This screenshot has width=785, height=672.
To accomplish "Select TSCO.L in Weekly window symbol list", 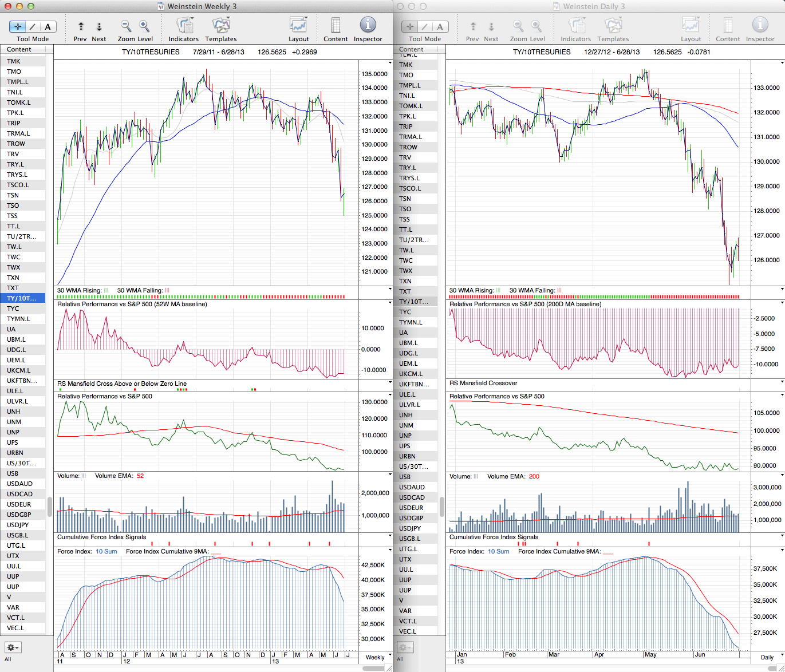I will [x=18, y=185].
